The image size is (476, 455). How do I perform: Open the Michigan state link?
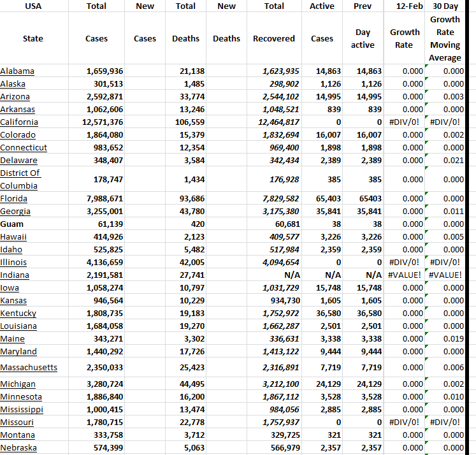click(18, 384)
